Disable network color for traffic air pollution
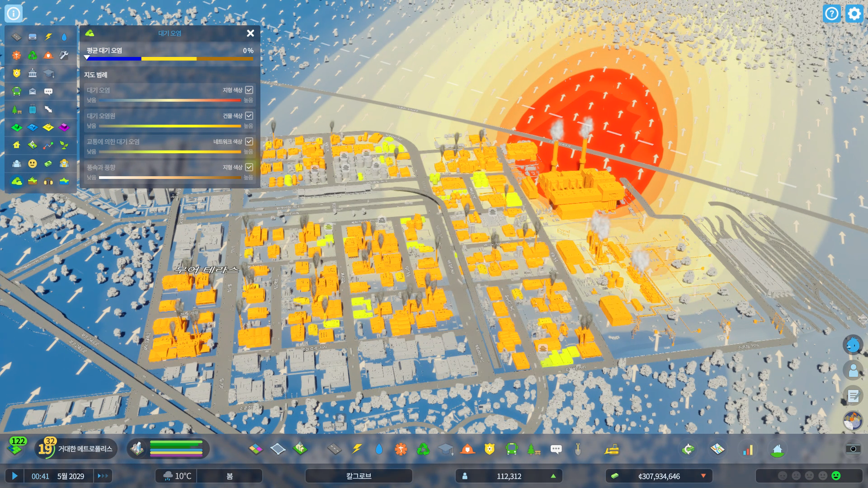The height and width of the screenshot is (488, 868). (249, 141)
